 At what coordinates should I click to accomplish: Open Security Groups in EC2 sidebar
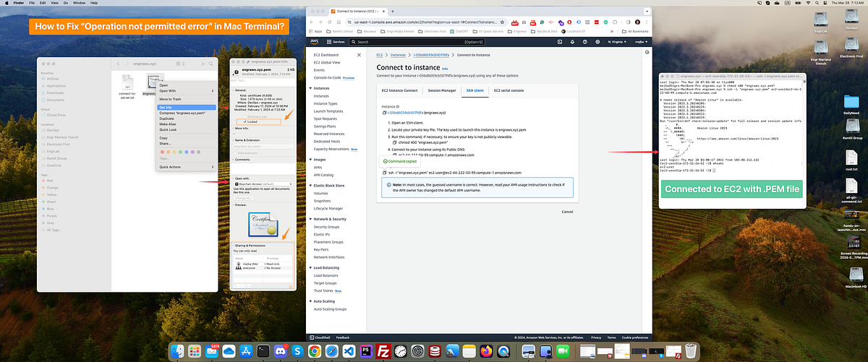(327, 227)
